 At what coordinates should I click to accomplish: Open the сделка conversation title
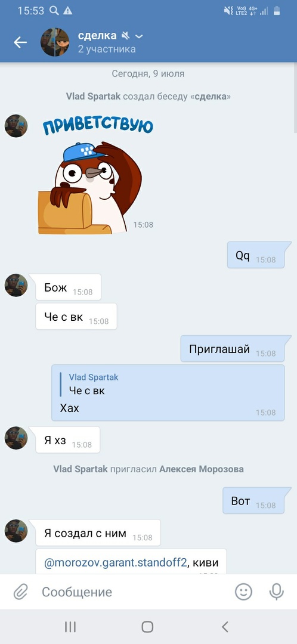[97, 36]
